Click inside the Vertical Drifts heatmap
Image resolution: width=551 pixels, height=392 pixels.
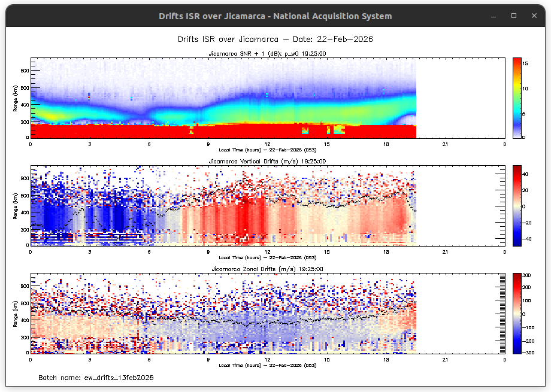pos(223,205)
